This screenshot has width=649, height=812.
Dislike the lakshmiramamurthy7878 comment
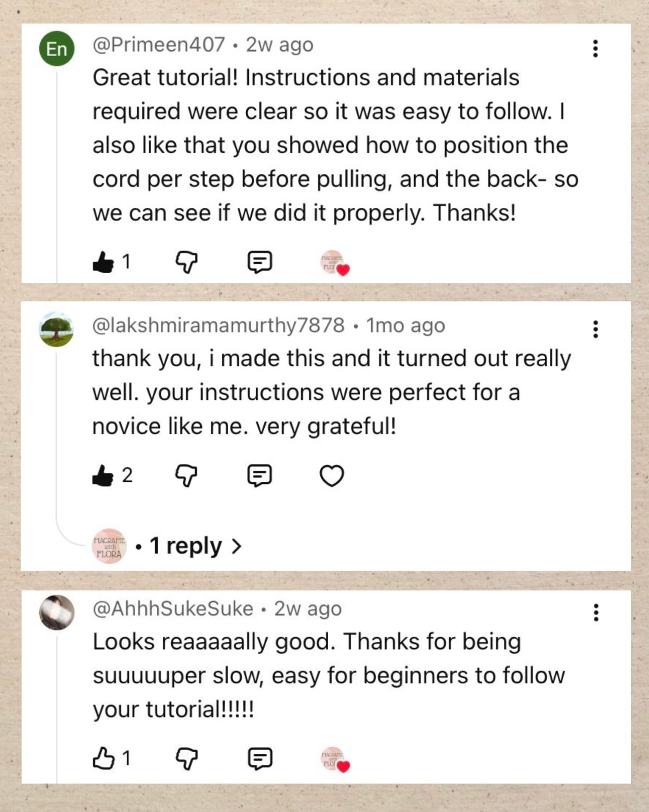(186, 476)
